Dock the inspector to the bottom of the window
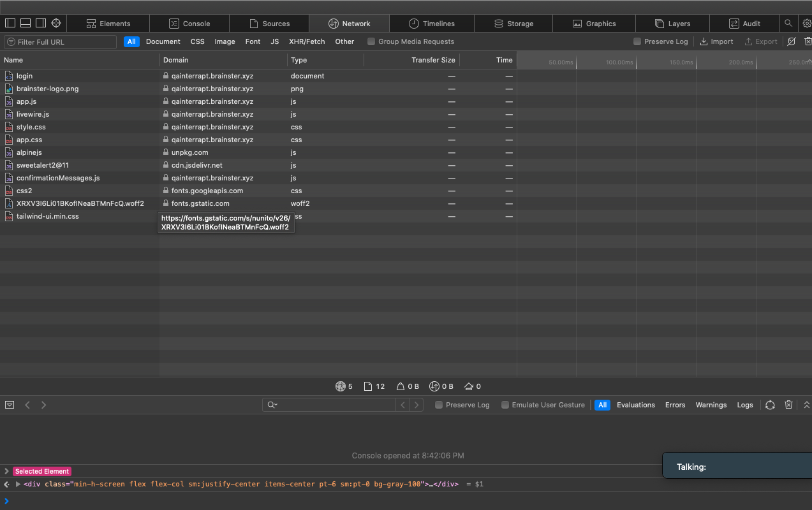812x510 pixels. (x=26, y=24)
